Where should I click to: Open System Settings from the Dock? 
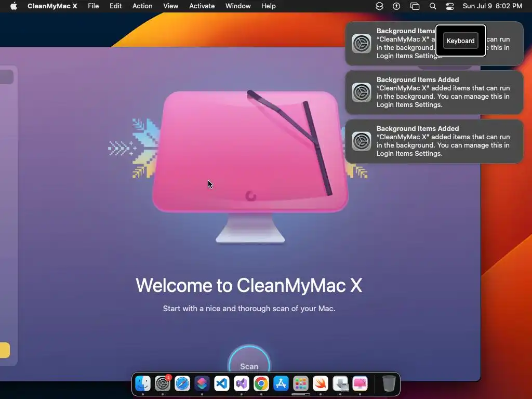coord(163,384)
